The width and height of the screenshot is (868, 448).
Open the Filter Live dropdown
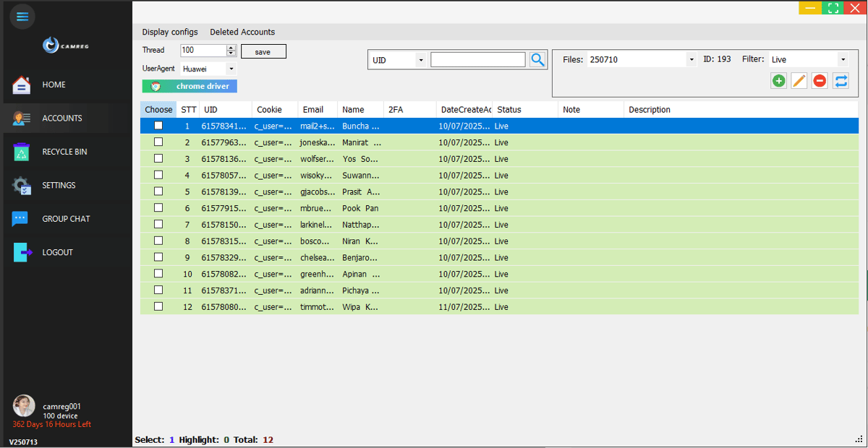pos(843,59)
